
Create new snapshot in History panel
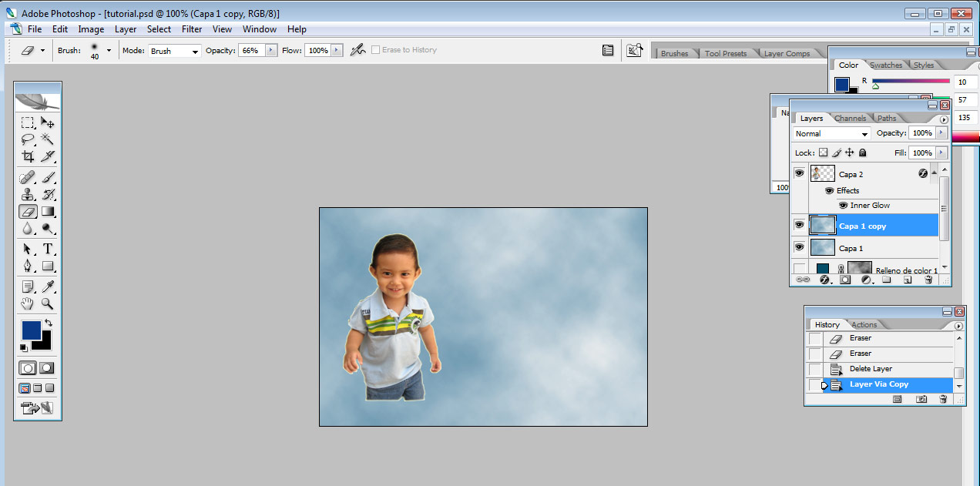[x=921, y=399]
